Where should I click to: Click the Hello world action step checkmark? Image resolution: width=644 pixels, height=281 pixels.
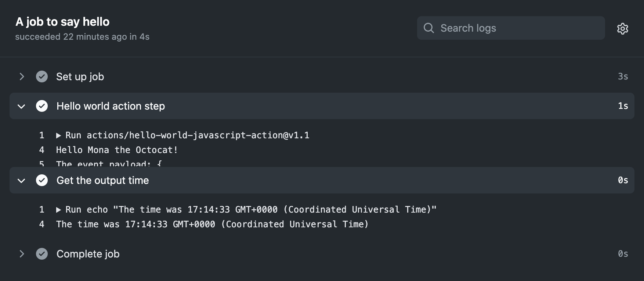(x=42, y=106)
